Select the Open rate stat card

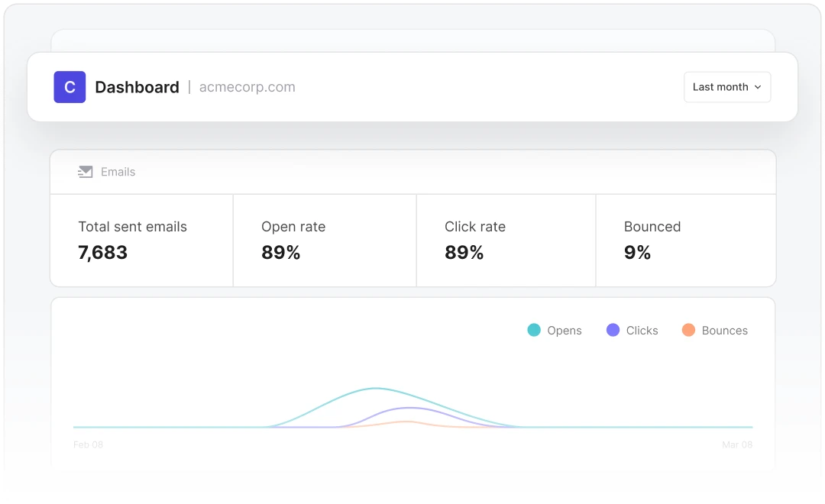tap(325, 241)
